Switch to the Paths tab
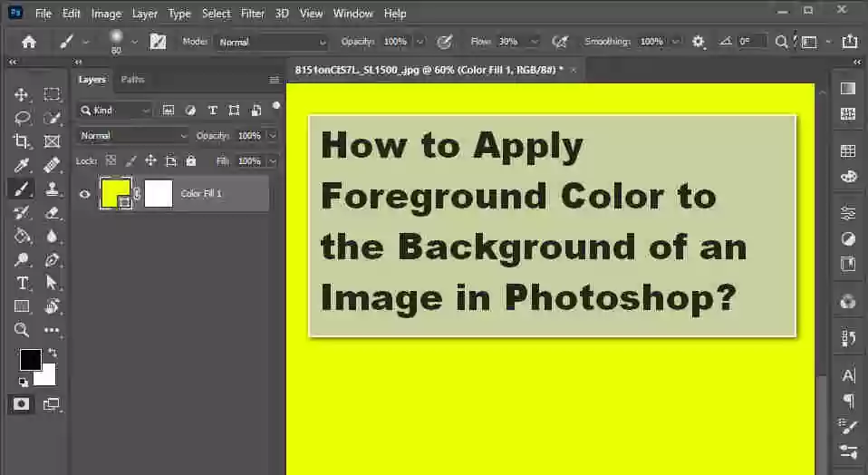Viewport: 868px width, 475px height. (x=133, y=80)
